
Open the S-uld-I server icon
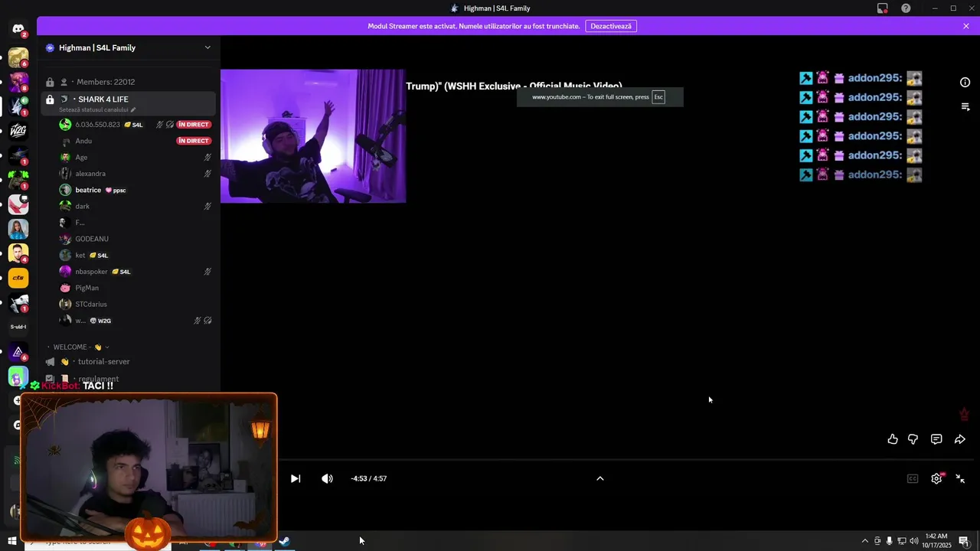[x=18, y=327]
